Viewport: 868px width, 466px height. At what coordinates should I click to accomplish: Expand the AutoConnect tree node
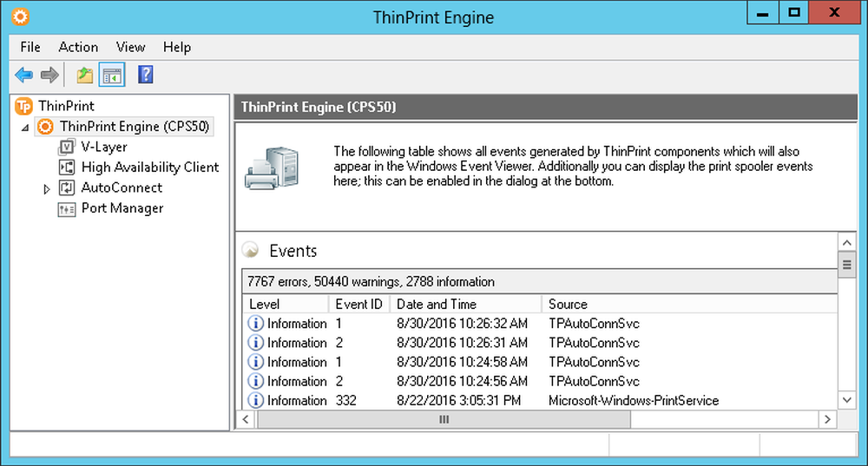coord(47,188)
